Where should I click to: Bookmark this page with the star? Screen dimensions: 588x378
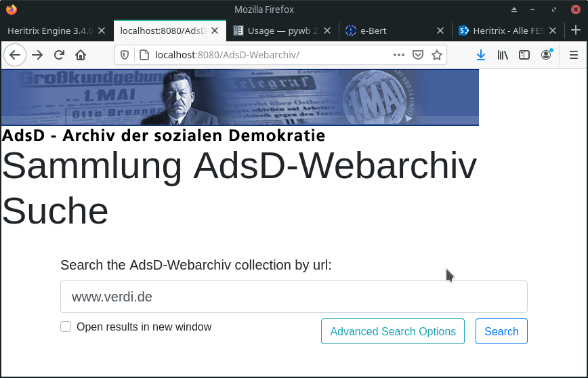[x=436, y=55]
